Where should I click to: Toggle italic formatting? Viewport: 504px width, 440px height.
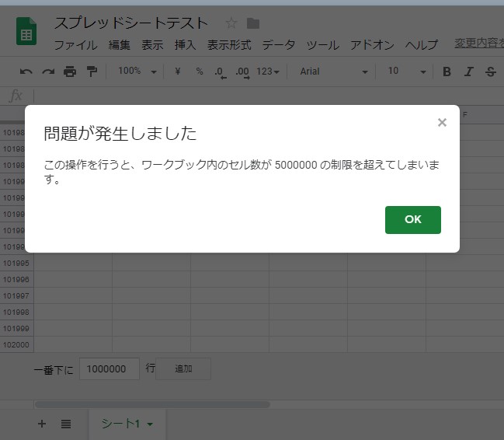(x=468, y=72)
